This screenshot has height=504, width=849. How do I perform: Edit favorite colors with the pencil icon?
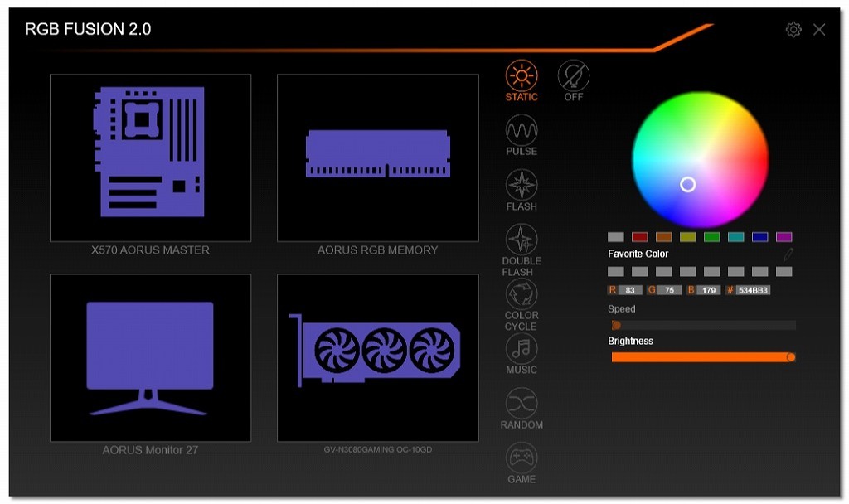coord(788,254)
